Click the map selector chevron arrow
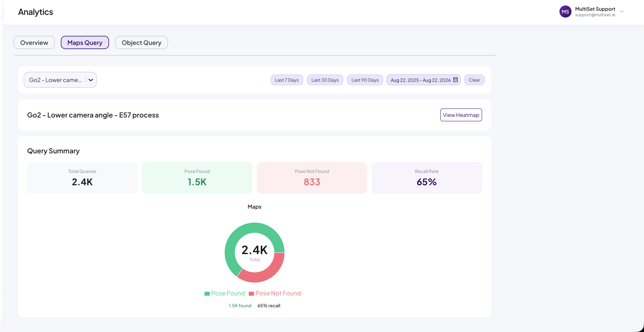The width and height of the screenshot is (644, 332). click(91, 80)
